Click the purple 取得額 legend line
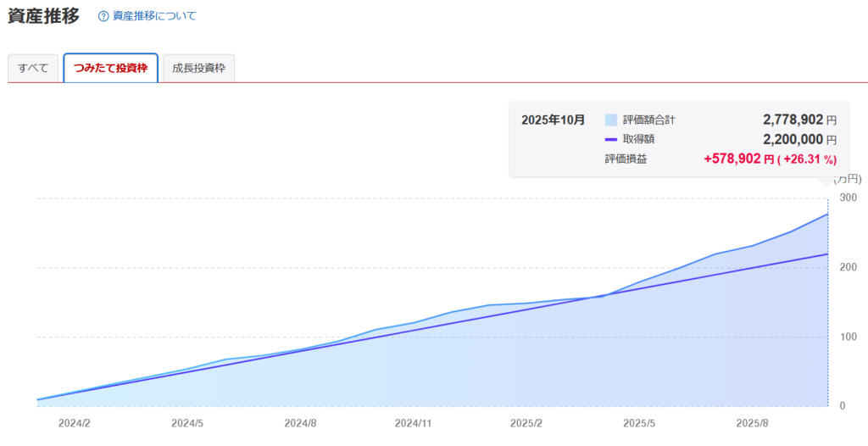The image size is (868, 446). point(611,139)
